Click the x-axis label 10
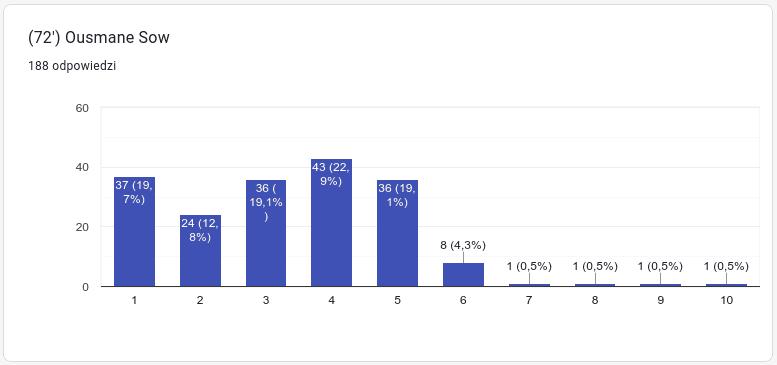Screen dimensions: 777x365 tap(726, 300)
